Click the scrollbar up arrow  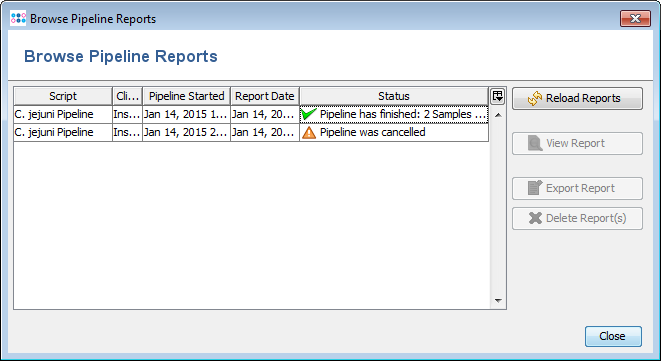pyautogui.click(x=498, y=115)
